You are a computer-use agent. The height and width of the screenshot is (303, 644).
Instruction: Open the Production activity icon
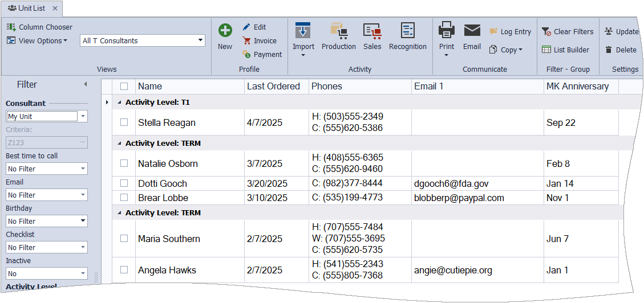pyautogui.click(x=338, y=31)
